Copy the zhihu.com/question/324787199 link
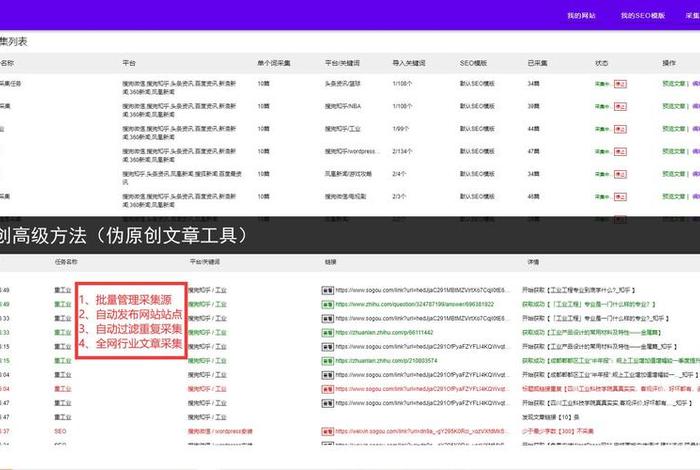Image resolution: width=700 pixels, height=470 pixels. [327, 305]
